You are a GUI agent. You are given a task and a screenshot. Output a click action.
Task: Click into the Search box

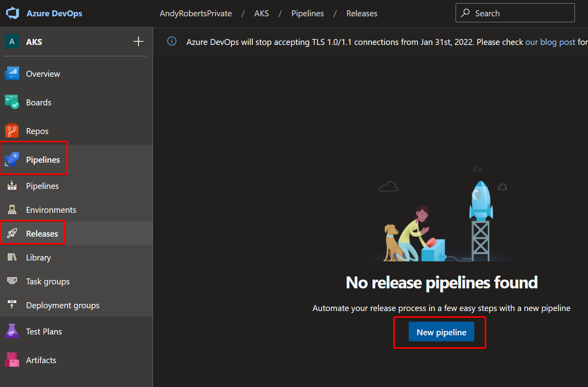tap(515, 13)
